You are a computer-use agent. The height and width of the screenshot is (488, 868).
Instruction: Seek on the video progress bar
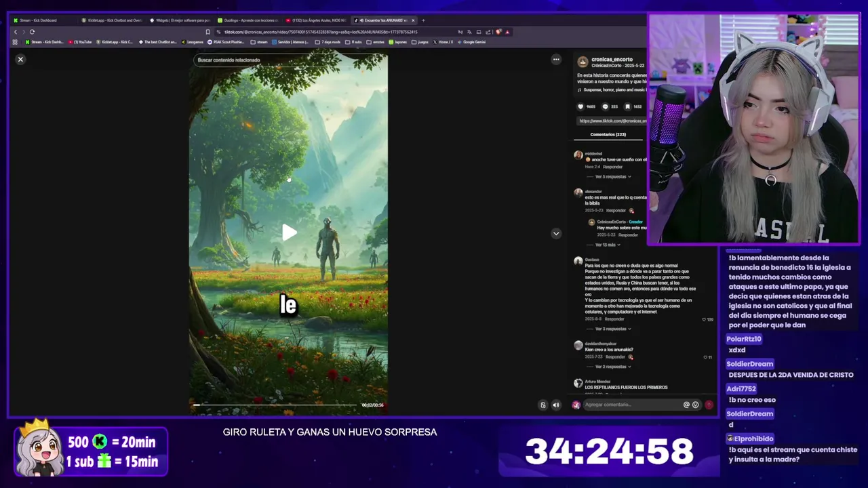275,405
